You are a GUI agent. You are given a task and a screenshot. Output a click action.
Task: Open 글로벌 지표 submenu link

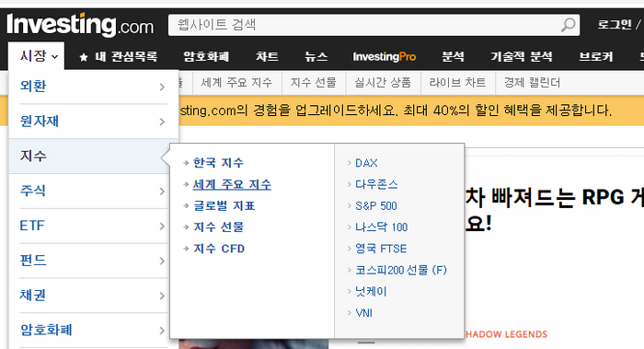pos(224,205)
